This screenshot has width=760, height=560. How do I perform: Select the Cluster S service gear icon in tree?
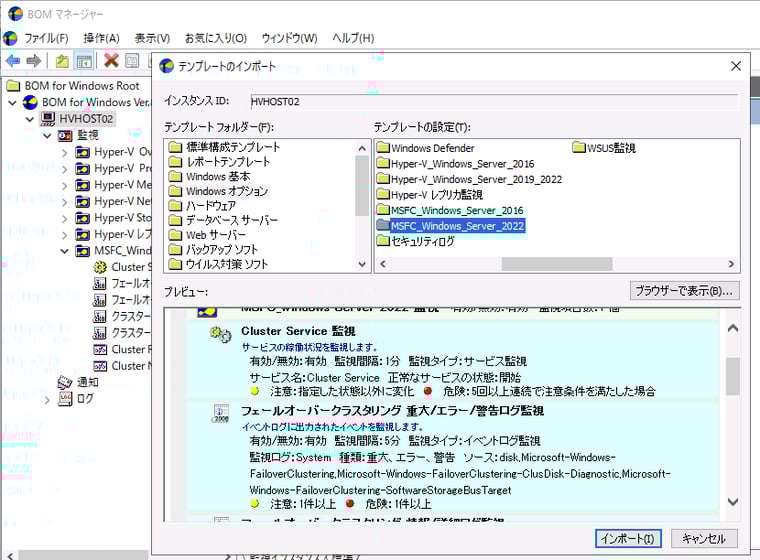pos(100,267)
